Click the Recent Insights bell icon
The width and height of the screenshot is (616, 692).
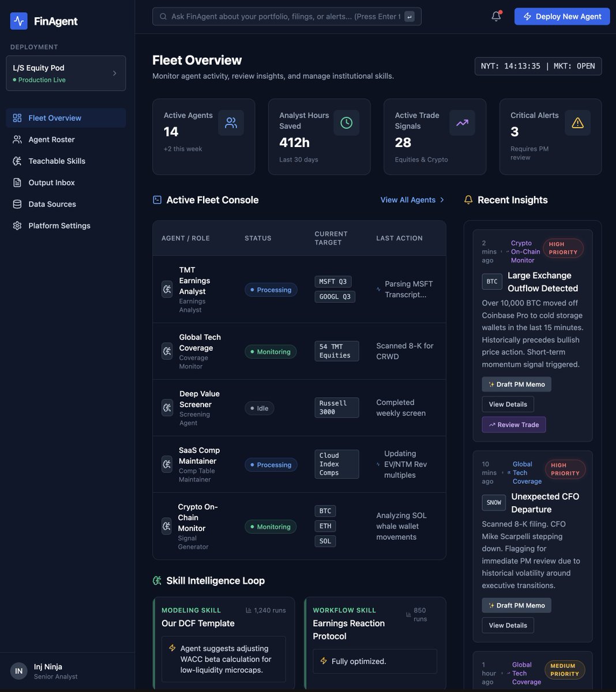[468, 200]
